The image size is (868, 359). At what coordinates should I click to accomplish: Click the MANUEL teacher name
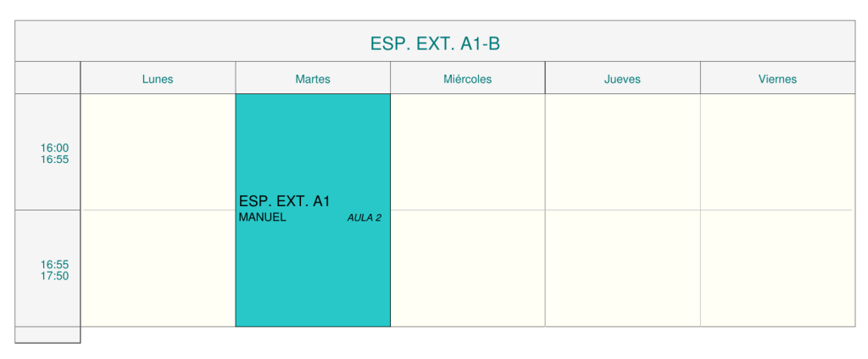point(263,217)
